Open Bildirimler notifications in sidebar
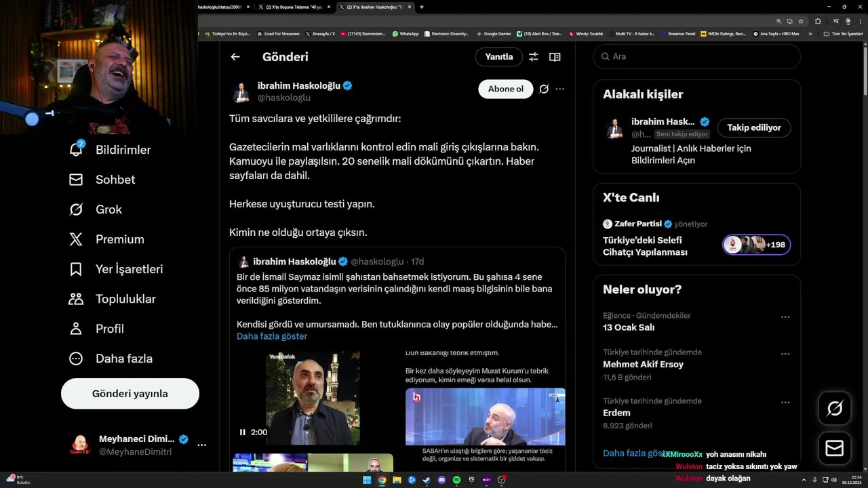The image size is (868, 488). tap(110, 150)
